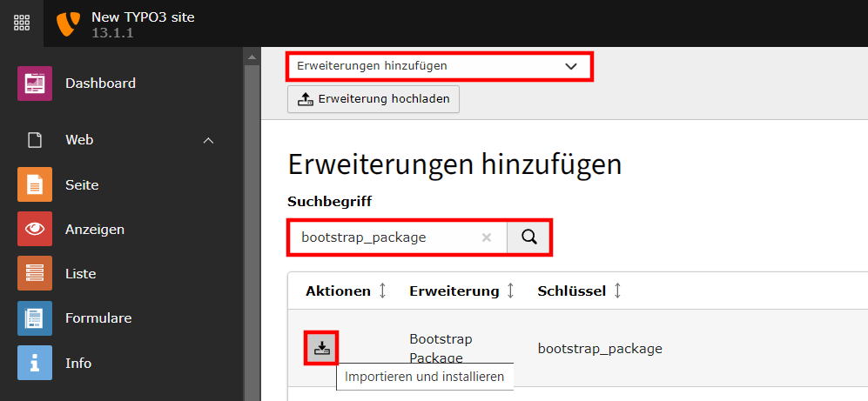Click the Erweiterung column header text
The height and width of the screenshot is (401, 868).
[x=454, y=291]
